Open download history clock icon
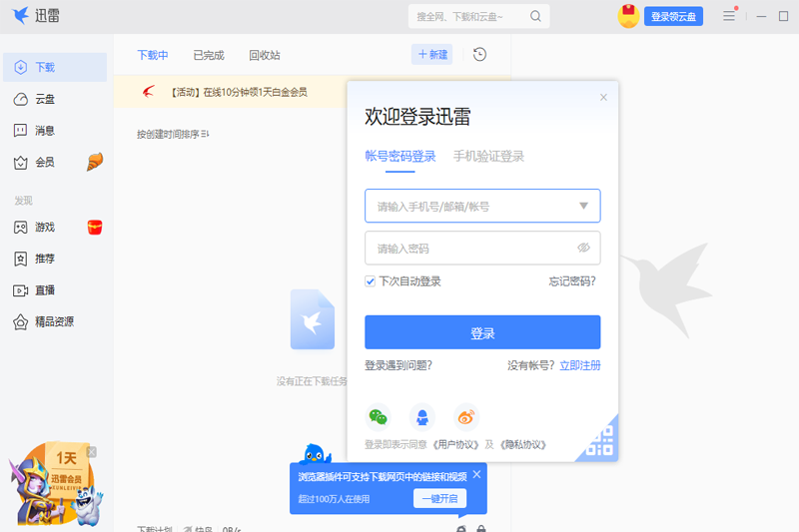This screenshot has height=532, width=799. pyautogui.click(x=479, y=55)
